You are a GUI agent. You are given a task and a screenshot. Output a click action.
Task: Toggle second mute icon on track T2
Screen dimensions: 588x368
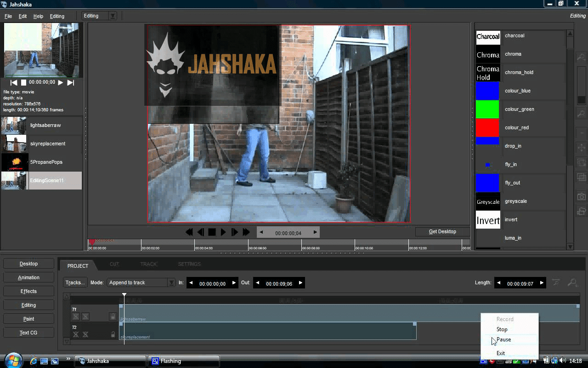[x=85, y=334]
